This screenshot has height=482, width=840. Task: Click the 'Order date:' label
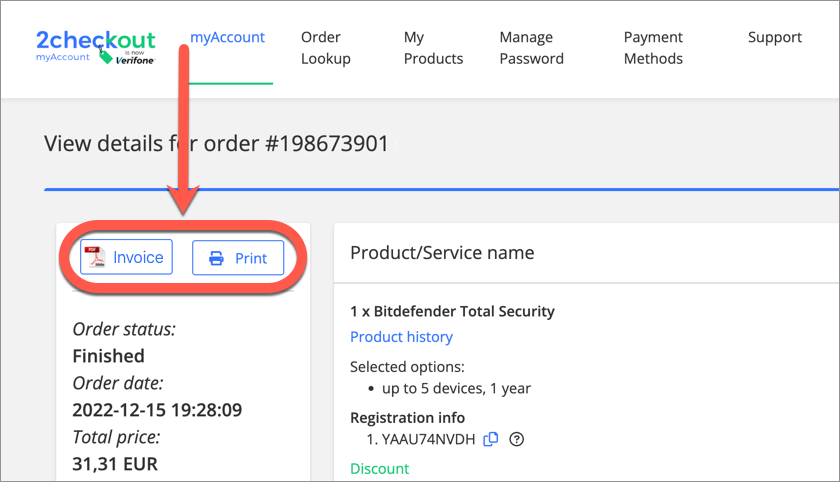pyautogui.click(x=118, y=383)
